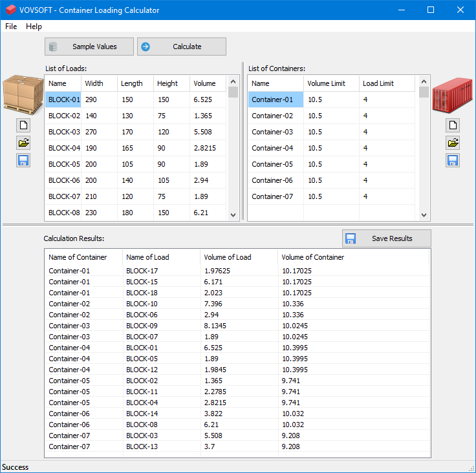This screenshot has height=473, width=476.
Task: Open a containers file using the folder icon below the red container
Action: [453, 143]
